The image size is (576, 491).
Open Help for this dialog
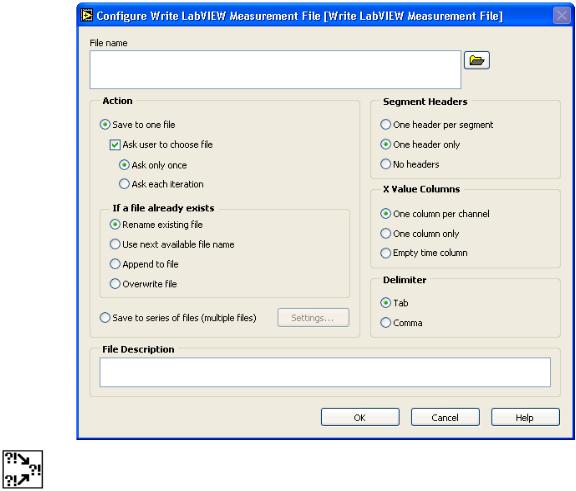point(525,417)
